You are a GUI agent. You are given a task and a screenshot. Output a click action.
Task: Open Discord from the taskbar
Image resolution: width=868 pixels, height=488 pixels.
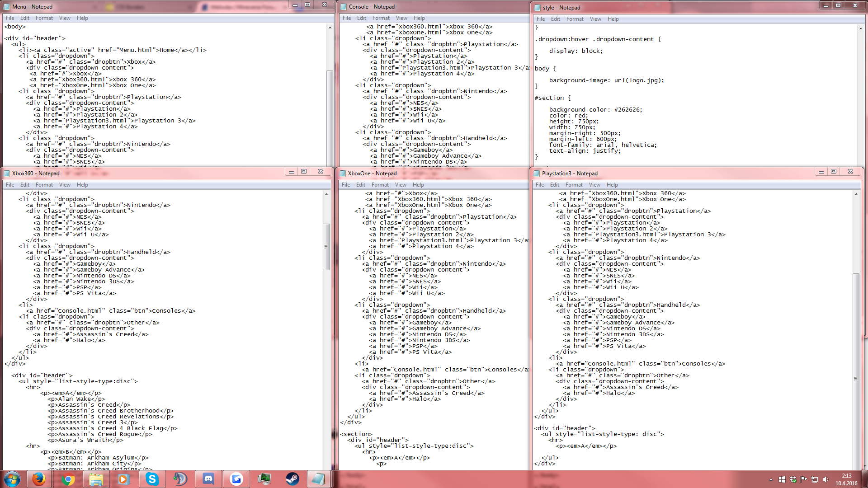click(208, 479)
